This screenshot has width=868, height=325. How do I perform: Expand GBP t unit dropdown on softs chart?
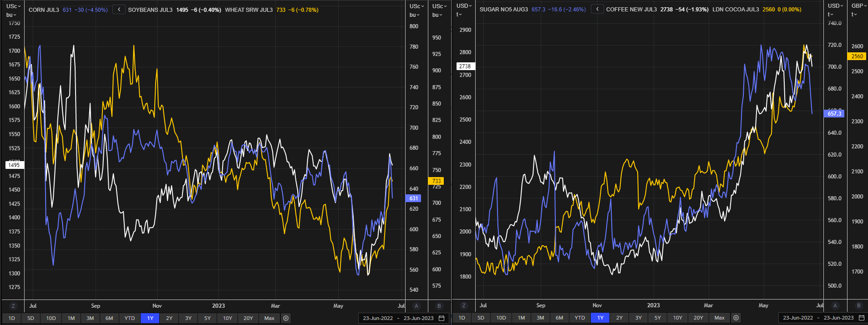(858, 10)
